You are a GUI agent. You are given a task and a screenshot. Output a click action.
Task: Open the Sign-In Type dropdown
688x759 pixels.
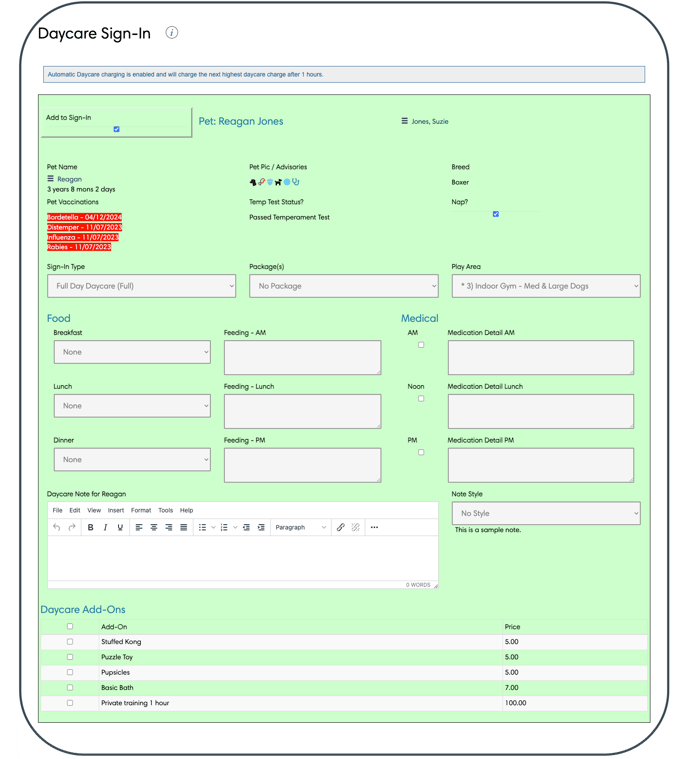click(141, 286)
